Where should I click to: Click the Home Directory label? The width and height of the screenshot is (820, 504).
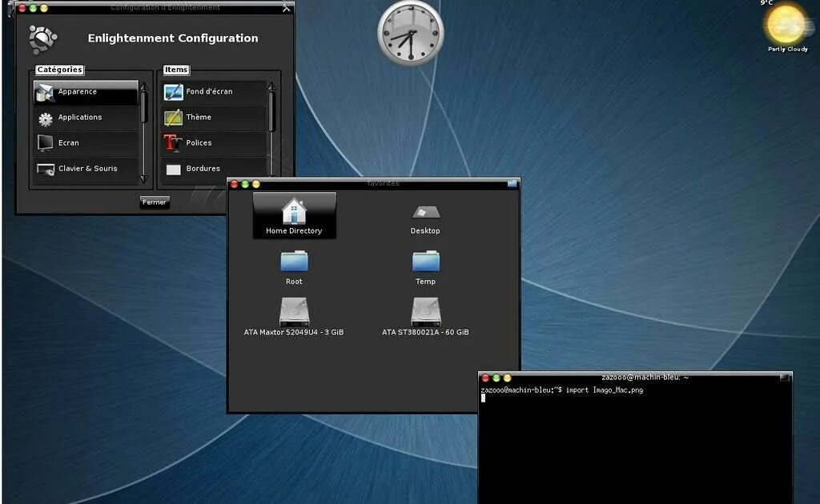tap(294, 231)
